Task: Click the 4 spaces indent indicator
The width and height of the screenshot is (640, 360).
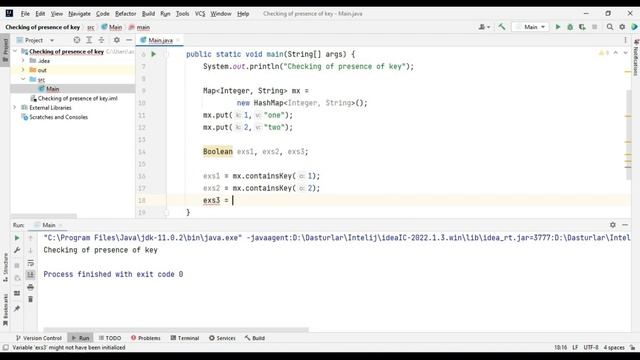Action: 614,347
